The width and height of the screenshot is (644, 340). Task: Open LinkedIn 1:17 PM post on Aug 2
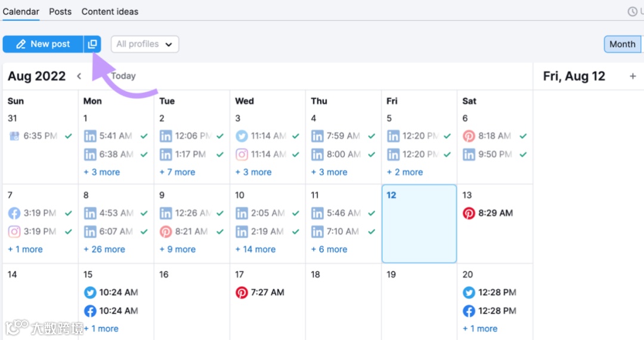click(192, 154)
